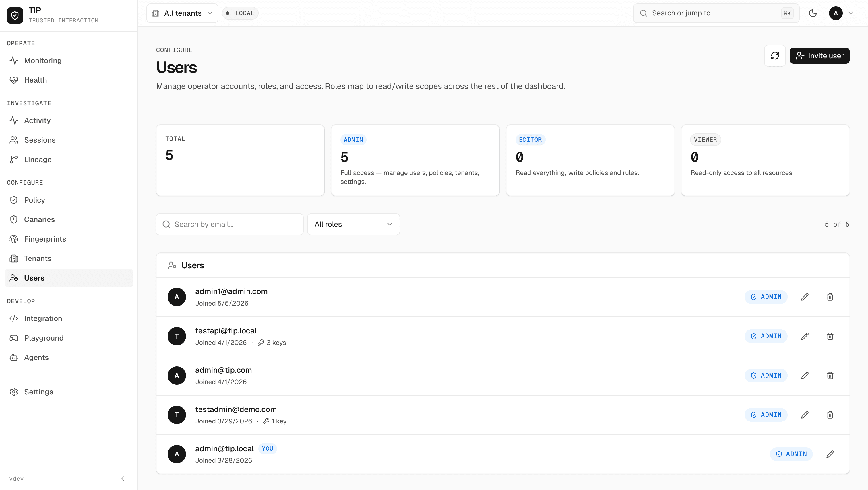Refresh the users list
Screen dimensions: 868x490
[775, 56]
